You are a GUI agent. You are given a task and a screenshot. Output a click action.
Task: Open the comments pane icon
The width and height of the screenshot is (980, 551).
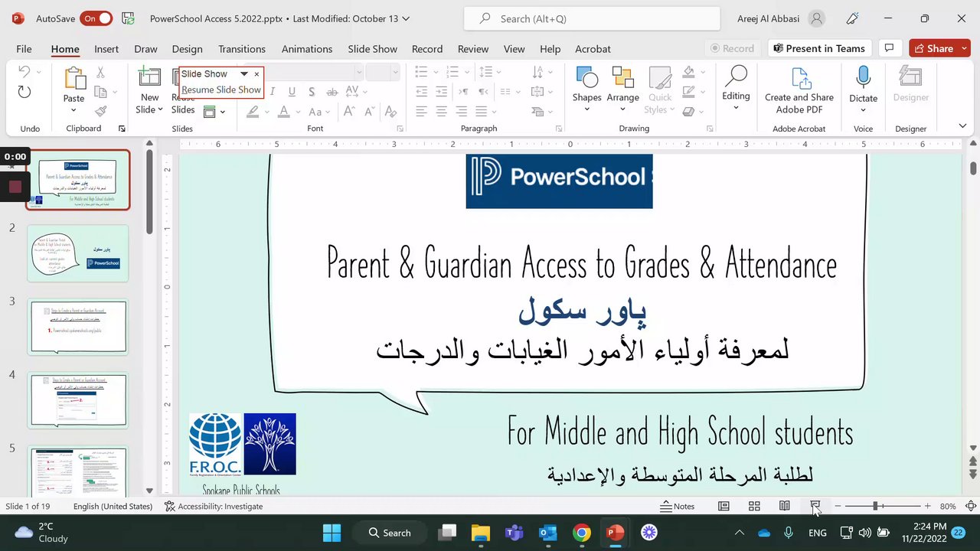click(889, 48)
